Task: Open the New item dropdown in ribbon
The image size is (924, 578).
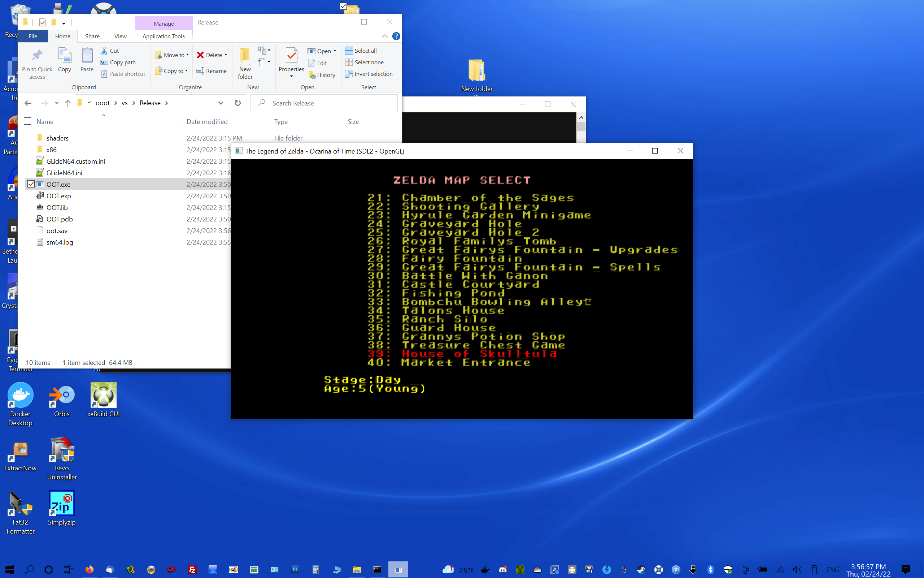Action: [x=264, y=50]
